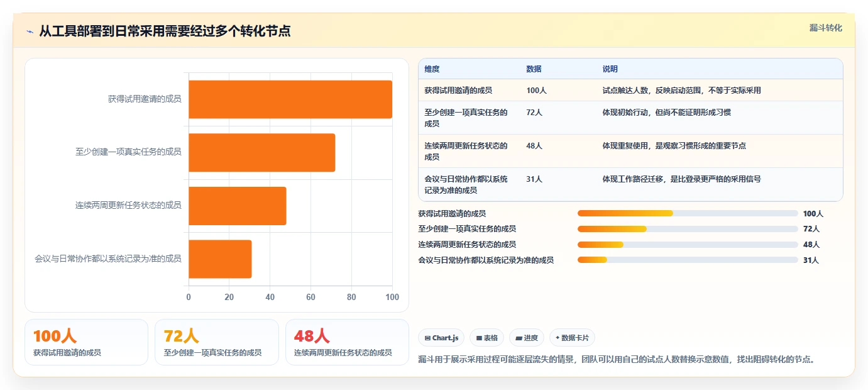Click the 100人 cell in the table

(536, 90)
